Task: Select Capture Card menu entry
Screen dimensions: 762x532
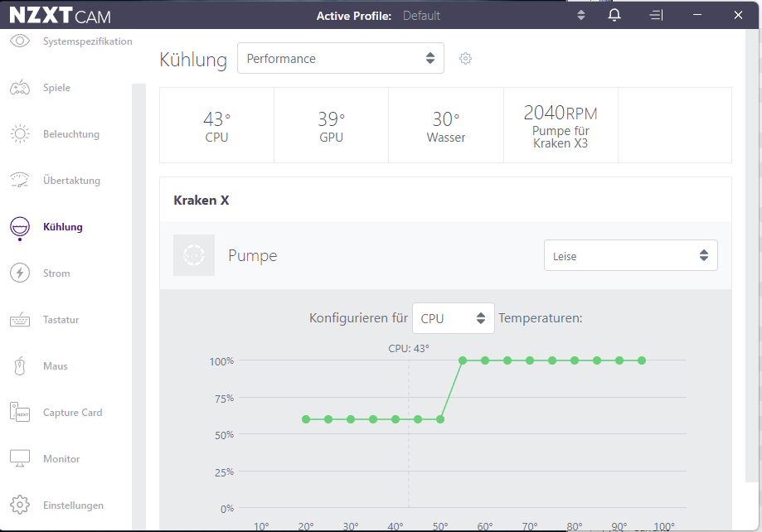Action: [72, 413]
